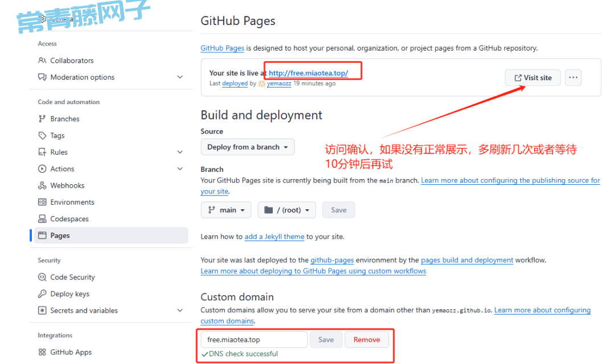Screen dimensions: 615x364
Task: Click the Collaborators people icon
Action: coord(42,60)
